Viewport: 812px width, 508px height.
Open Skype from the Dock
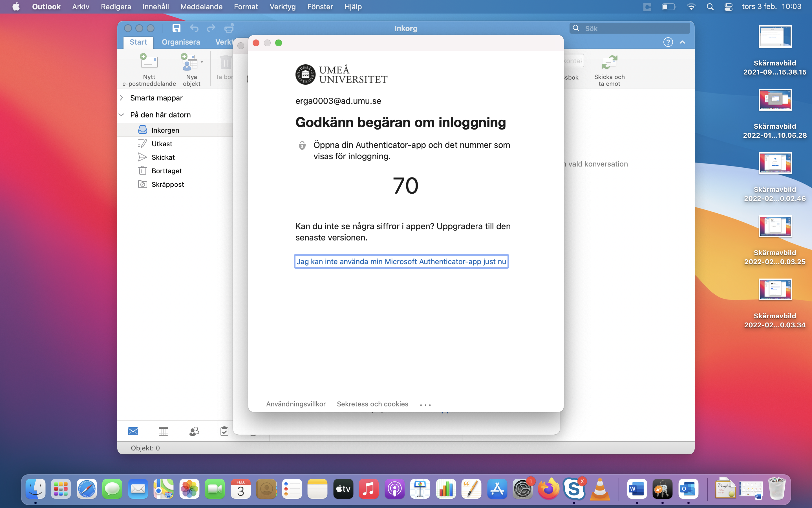coord(574,489)
